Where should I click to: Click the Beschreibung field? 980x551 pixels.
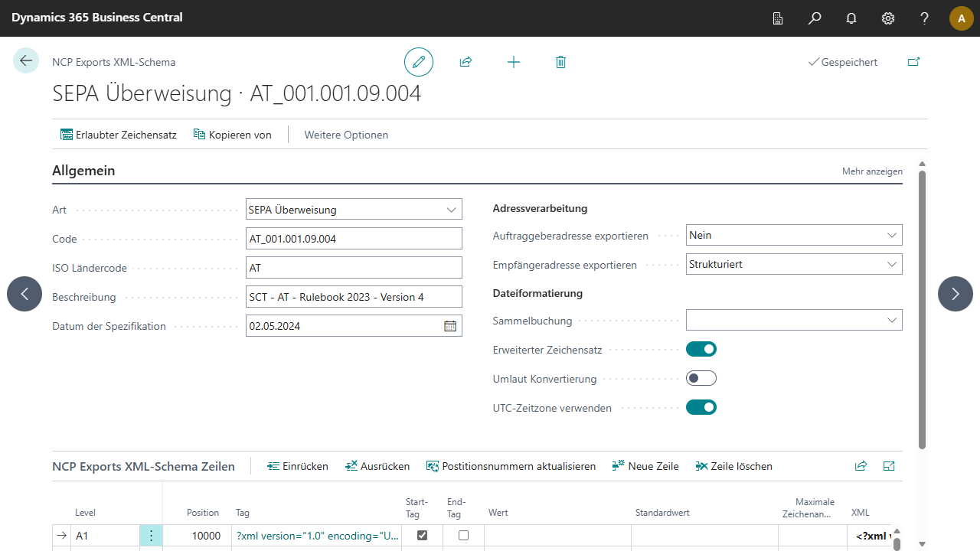tap(354, 297)
